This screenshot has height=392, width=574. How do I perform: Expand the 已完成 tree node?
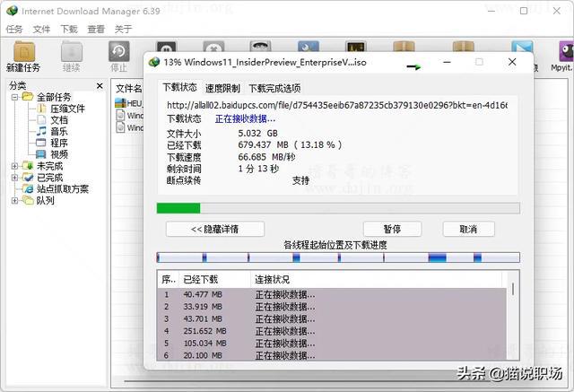[x=14, y=178]
